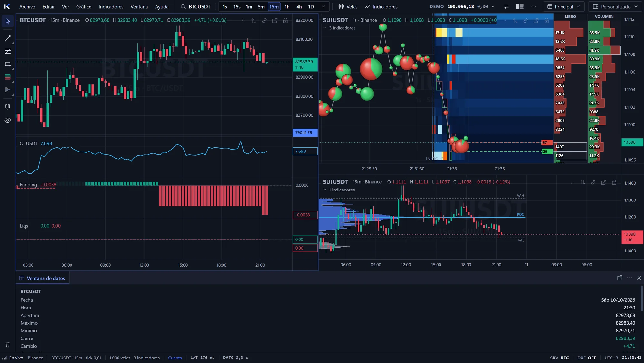Open the Fibonacci lines tool
This screenshot has width=644, height=363.
point(8,51)
